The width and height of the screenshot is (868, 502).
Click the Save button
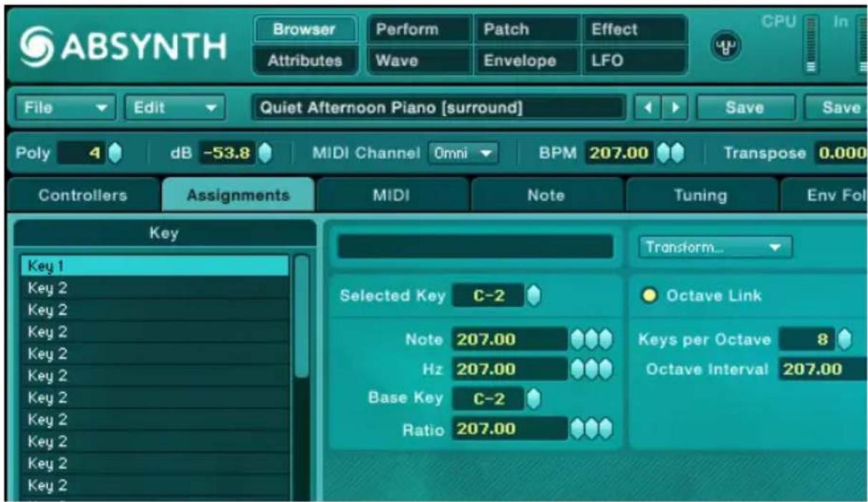[745, 107]
